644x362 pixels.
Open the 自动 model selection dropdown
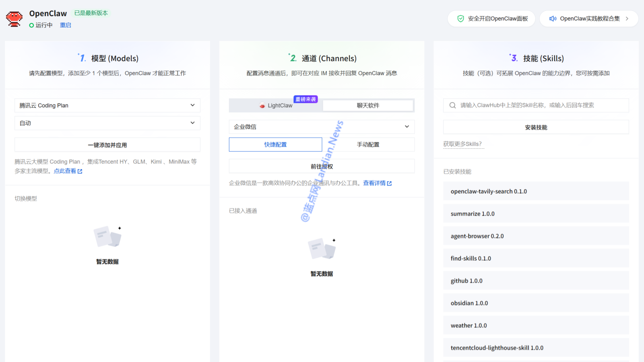(x=107, y=123)
